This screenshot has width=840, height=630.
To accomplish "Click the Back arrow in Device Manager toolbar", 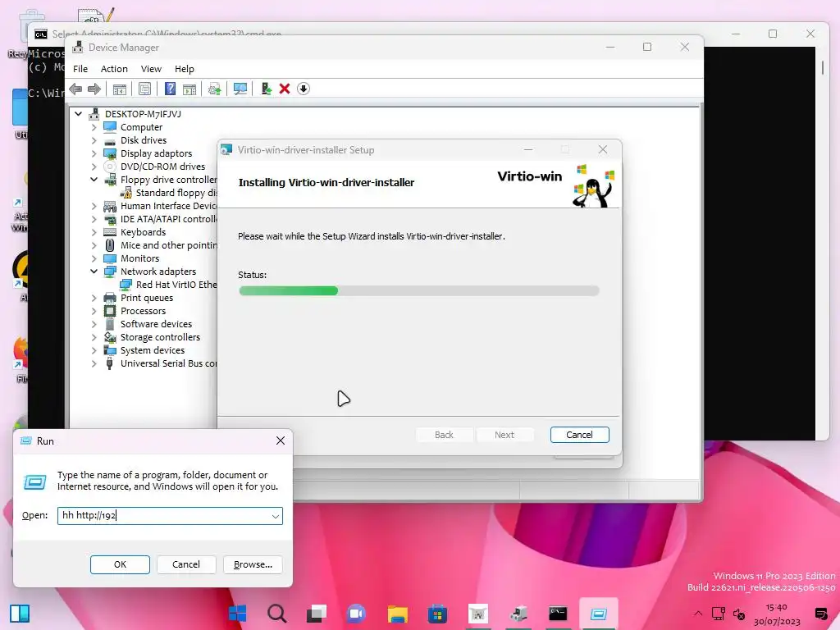I will pyautogui.click(x=75, y=89).
